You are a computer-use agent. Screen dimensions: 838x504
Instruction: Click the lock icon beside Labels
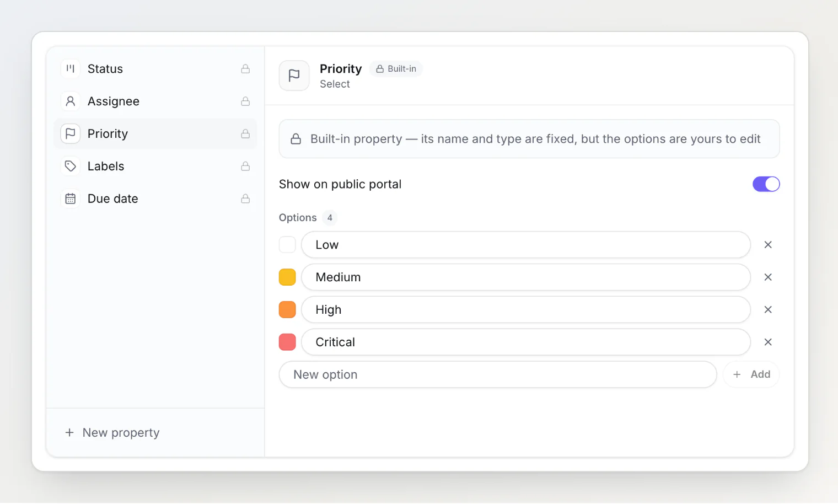[x=245, y=166]
